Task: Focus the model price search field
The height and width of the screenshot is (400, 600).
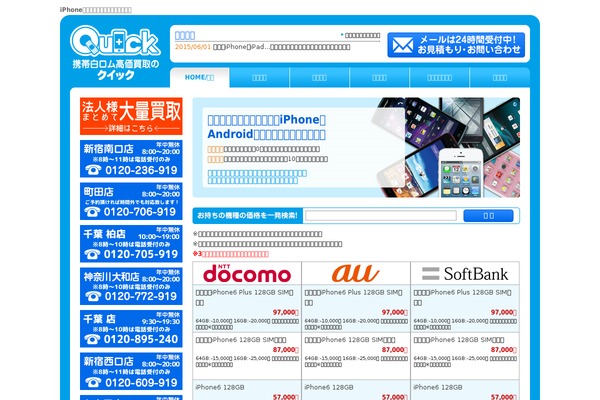Action: pos(381,216)
